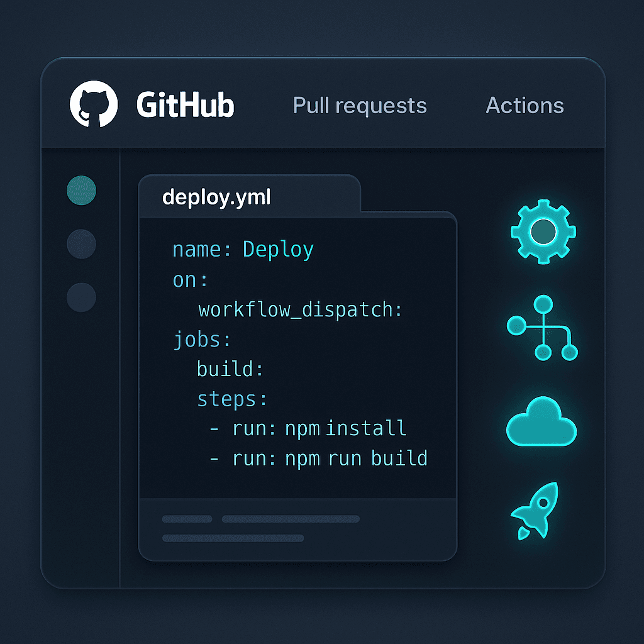The height and width of the screenshot is (644, 644).
Task: Launch deploy with the rocket icon
Action: click(534, 511)
